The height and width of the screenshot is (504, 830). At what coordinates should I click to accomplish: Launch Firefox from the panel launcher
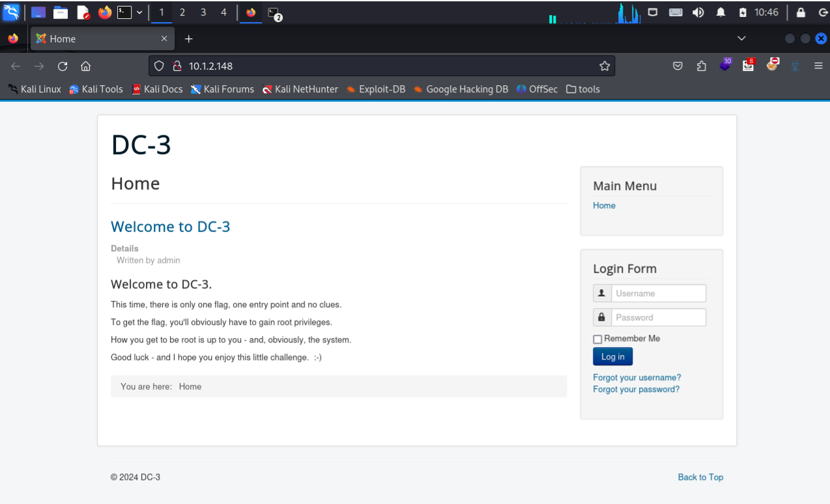point(105,12)
